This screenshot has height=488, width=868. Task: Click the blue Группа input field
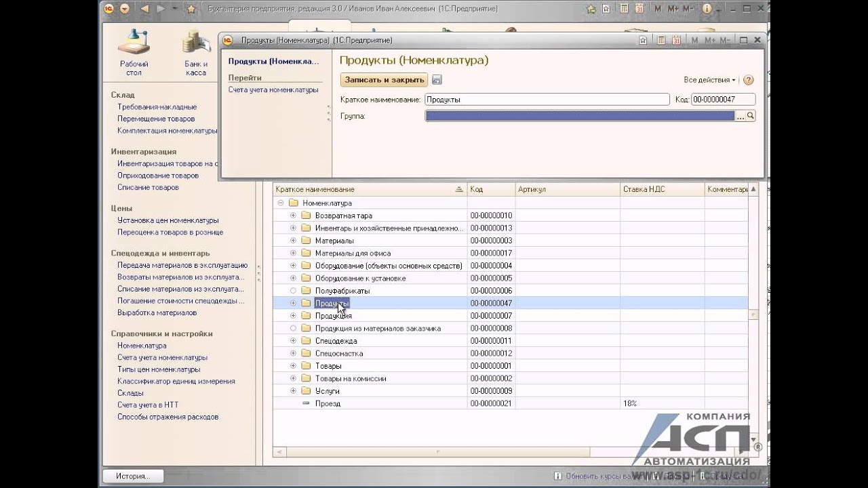[x=580, y=116]
